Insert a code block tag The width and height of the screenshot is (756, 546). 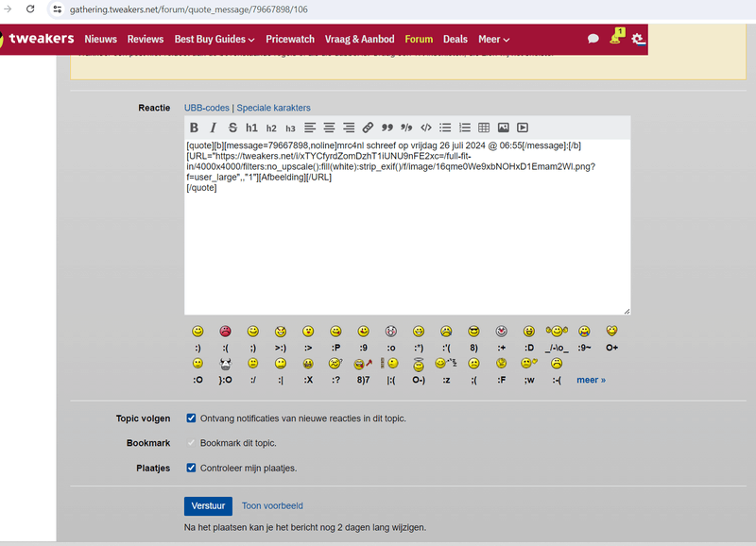(x=426, y=128)
